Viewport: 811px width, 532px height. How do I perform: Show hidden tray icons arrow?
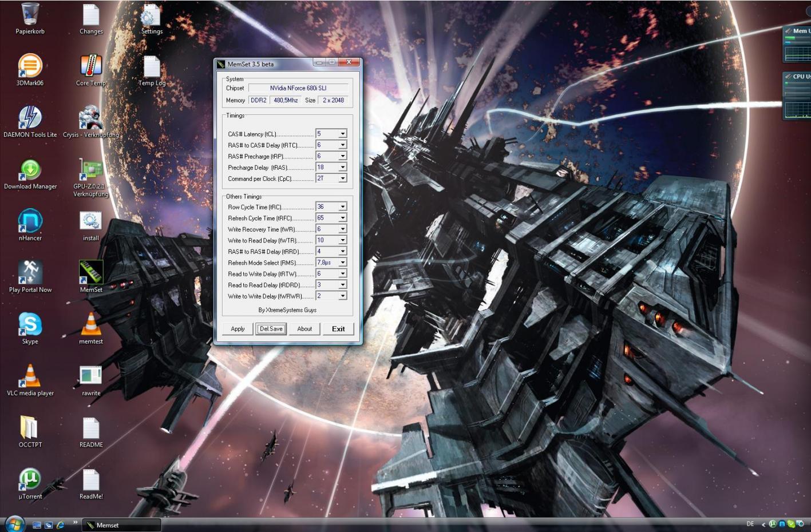[x=763, y=525]
